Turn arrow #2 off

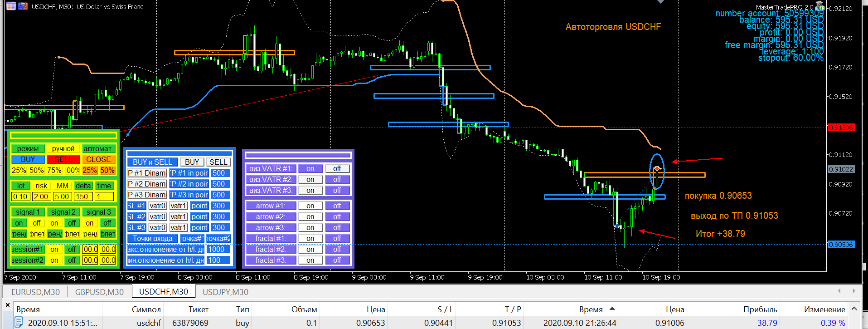[x=337, y=216]
